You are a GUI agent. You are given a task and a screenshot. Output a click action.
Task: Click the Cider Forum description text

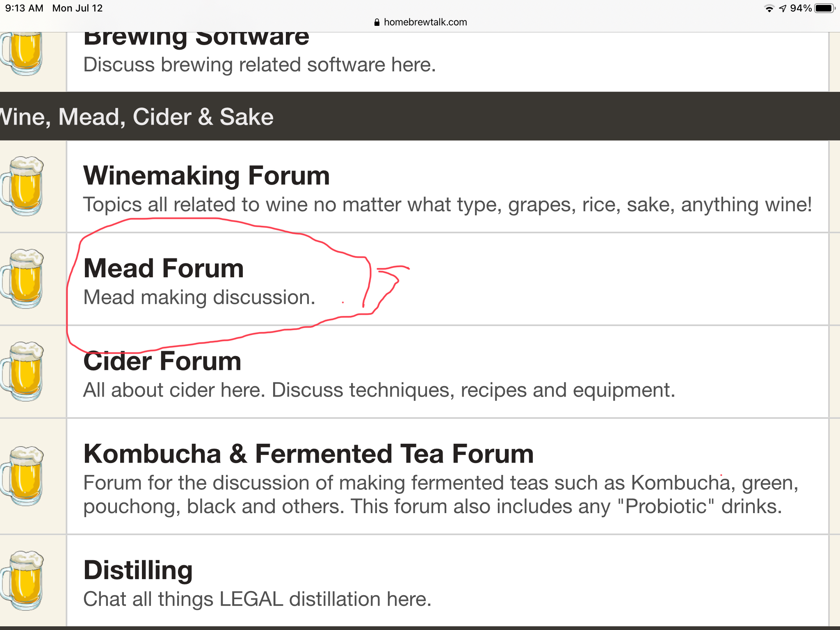click(x=379, y=390)
